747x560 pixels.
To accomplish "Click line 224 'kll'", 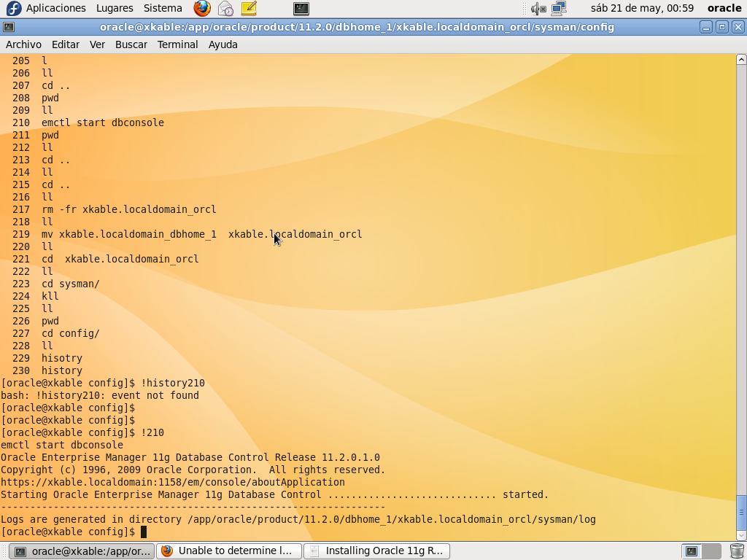I will tap(50, 296).
